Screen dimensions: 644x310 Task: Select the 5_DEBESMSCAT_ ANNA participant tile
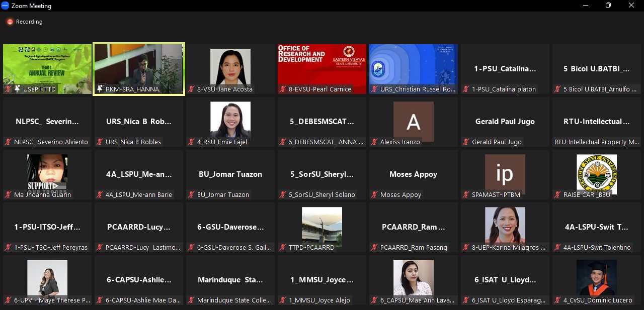tap(322, 122)
